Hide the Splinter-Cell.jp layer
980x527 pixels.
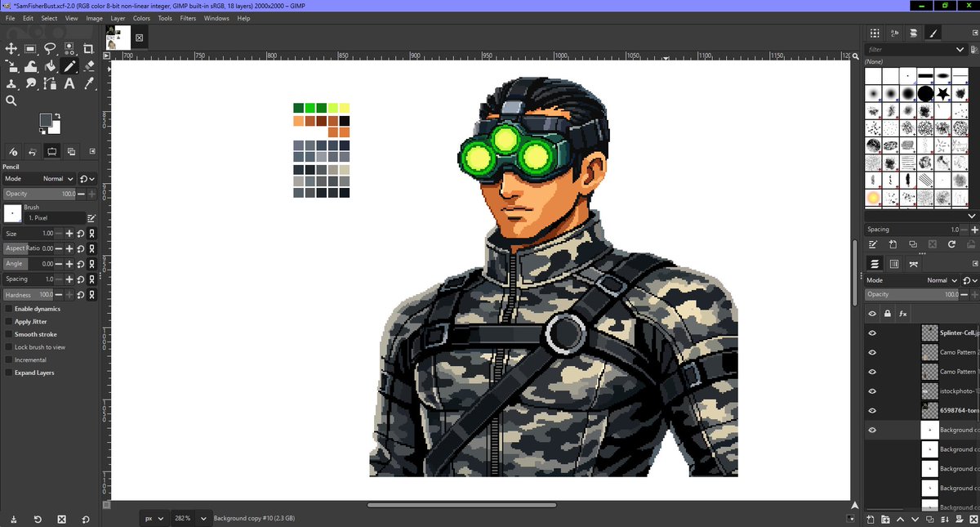point(872,333)
